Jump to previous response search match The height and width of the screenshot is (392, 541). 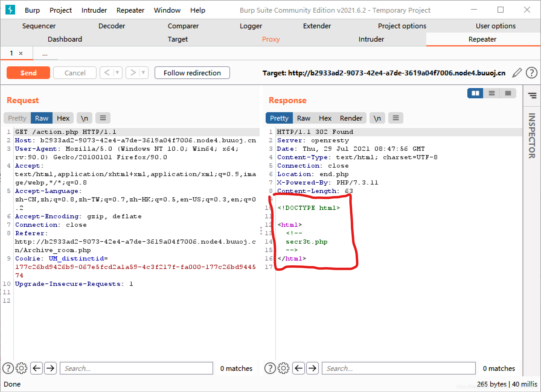pyautogui.click(x=299, y=368)
